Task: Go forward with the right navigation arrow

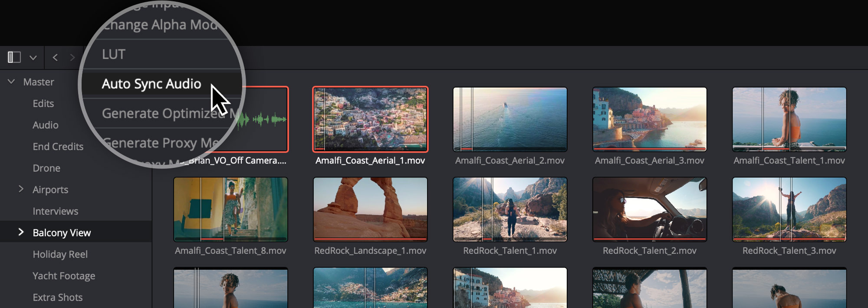Action: pyautogui.click(x=72, y=57)
